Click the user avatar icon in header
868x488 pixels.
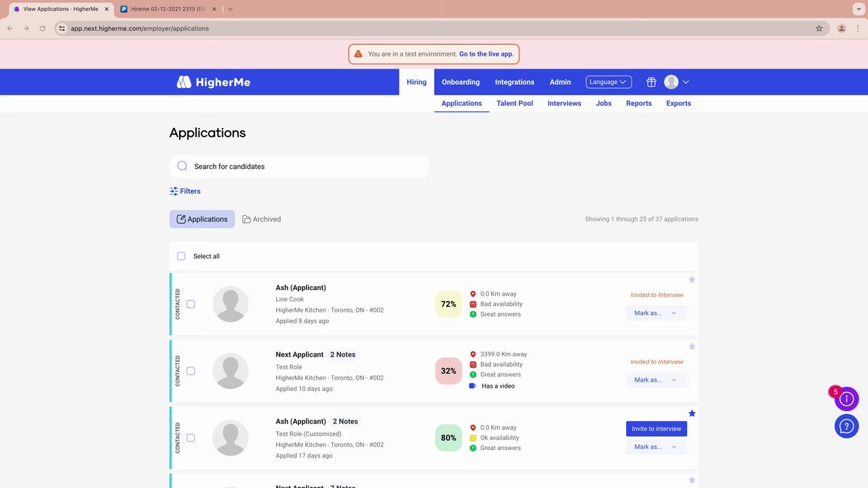pos(671,82)
